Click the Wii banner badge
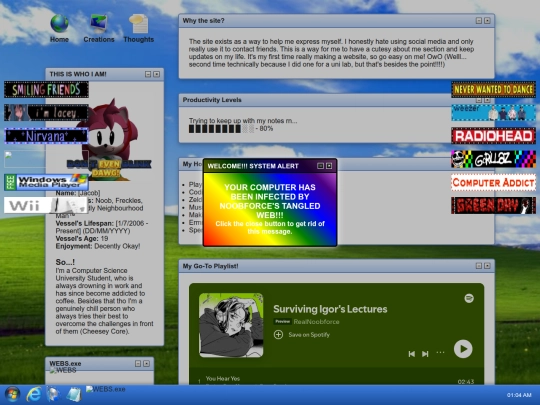 click(x=46, y=205)
